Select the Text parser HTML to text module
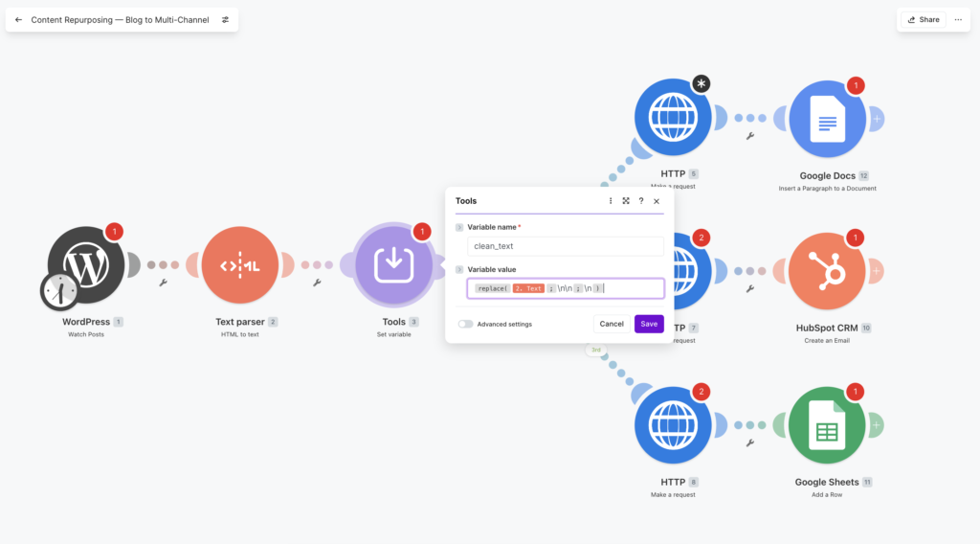Image resolution: width=980 pixels, height=544 pixels. [x=240, y=265]
